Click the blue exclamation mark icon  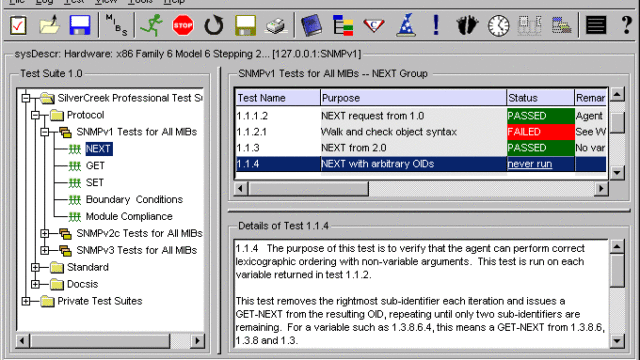coord(436,25)
